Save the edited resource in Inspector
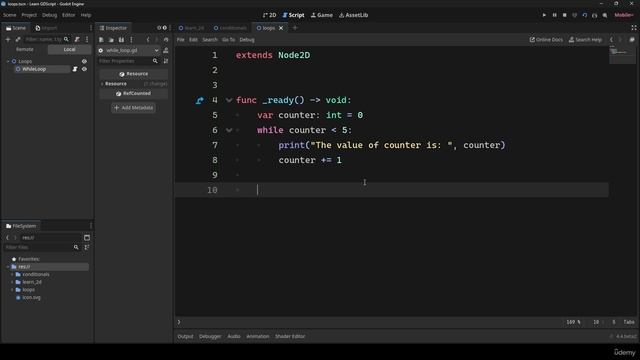The width and height of the screenshot is (640, 360). [x=121, y=40]
